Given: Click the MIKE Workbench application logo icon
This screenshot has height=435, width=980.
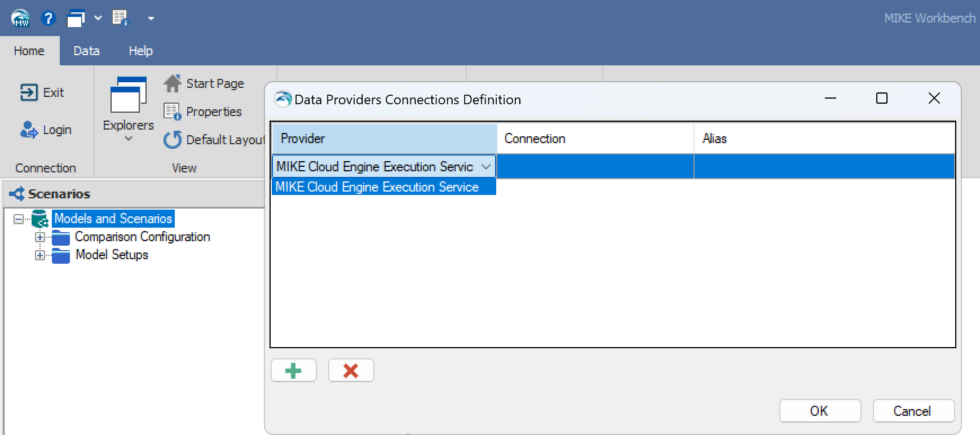Looking at the screenshot, I should pos(21,18).
